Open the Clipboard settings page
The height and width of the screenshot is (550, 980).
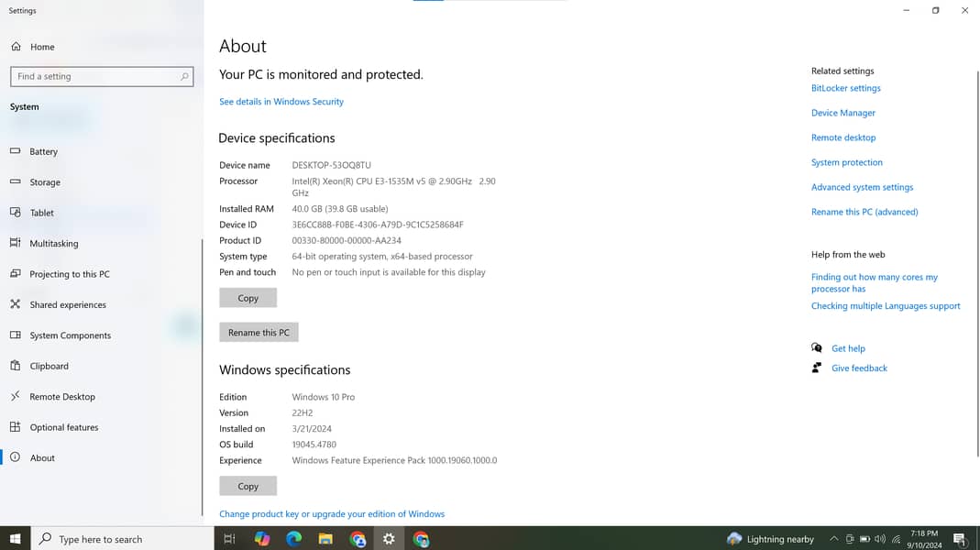(49, 366)
